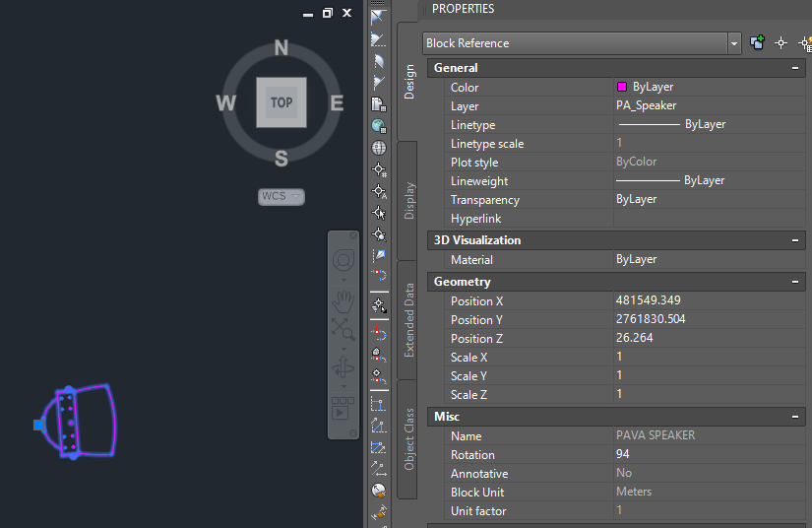Collapse the General properties section

click(x=795, y=68)
